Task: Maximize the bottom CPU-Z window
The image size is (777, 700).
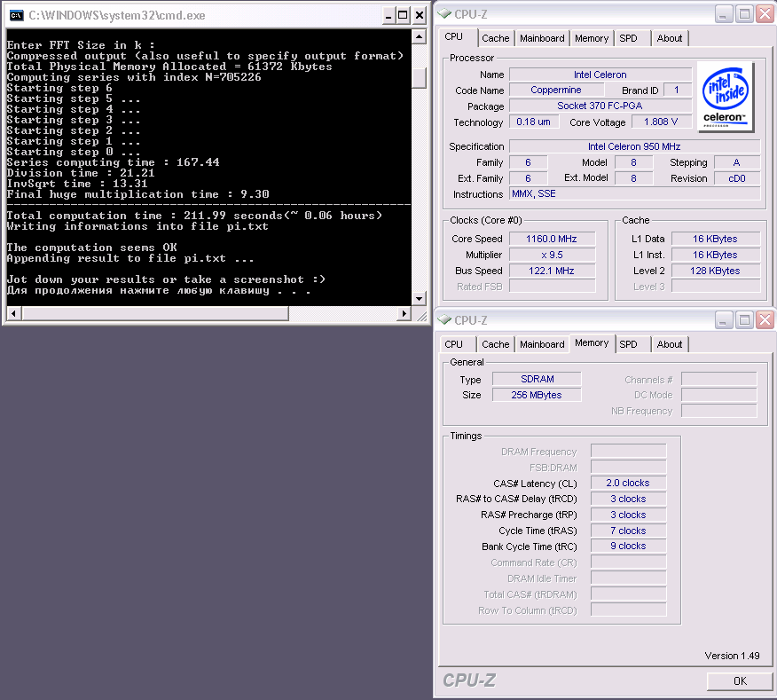Action: click(744, 320)
